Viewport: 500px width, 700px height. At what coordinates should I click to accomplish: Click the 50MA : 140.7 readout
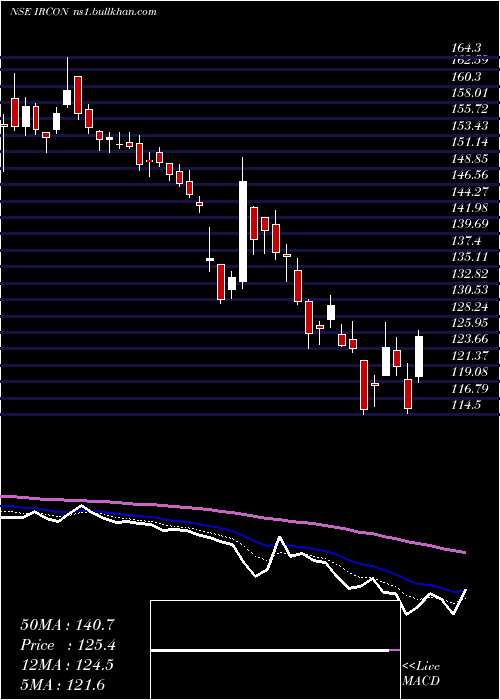pyautogui.click(x=68, y=625)
